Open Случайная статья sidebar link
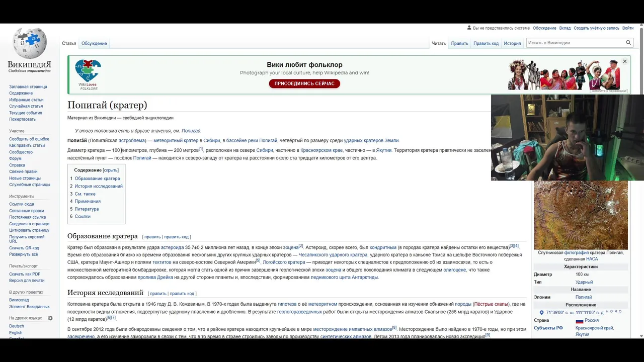Image resolution: width=644 pixels, height=362 pixels. tap(26, 106)
